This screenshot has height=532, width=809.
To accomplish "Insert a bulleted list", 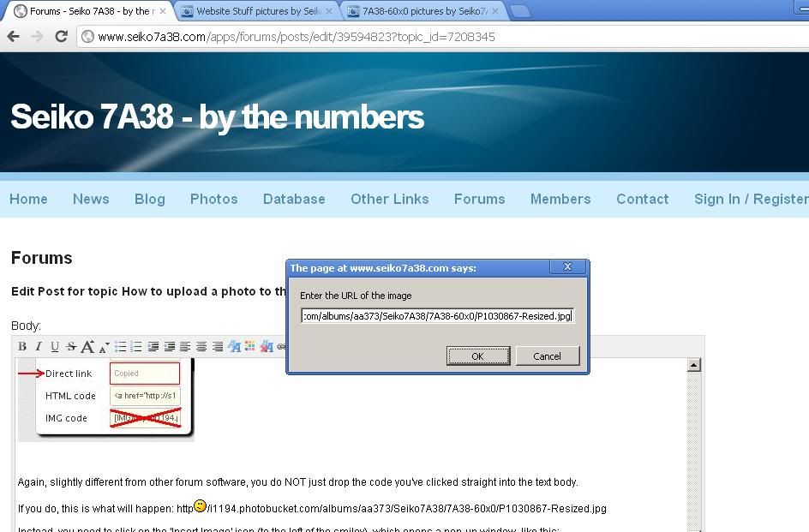I will pos(120,347).
